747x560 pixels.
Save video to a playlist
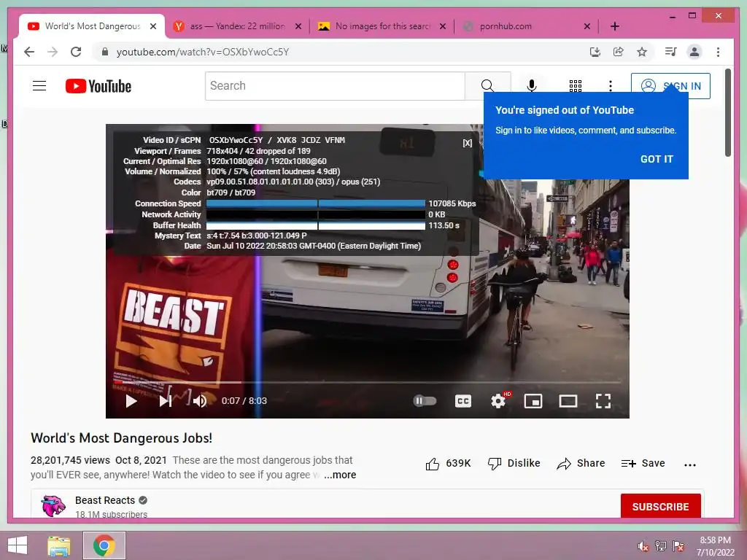click(643, 463)
